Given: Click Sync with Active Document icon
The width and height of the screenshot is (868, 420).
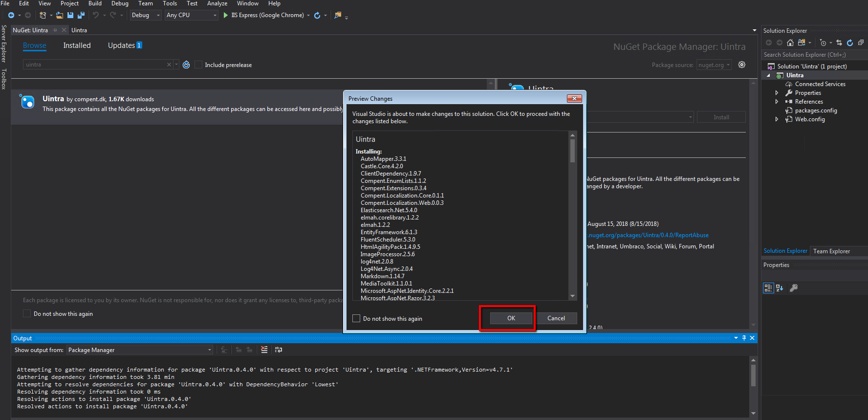Looking at the screenshot, I should coord(839,43).
